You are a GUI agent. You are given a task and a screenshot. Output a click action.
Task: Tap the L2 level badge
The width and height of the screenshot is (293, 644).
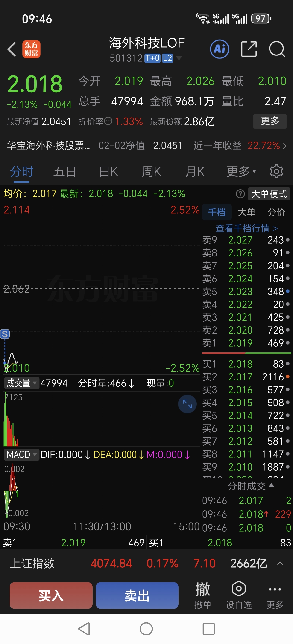[167, 58]
